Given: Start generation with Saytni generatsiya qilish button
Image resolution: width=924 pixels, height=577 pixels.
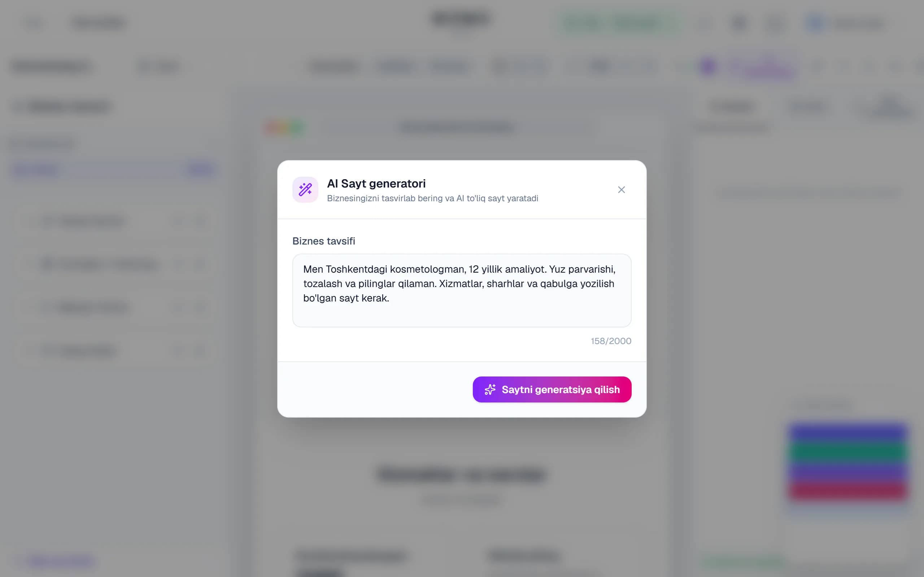Looking at the screenshot, I should point(552,389).
